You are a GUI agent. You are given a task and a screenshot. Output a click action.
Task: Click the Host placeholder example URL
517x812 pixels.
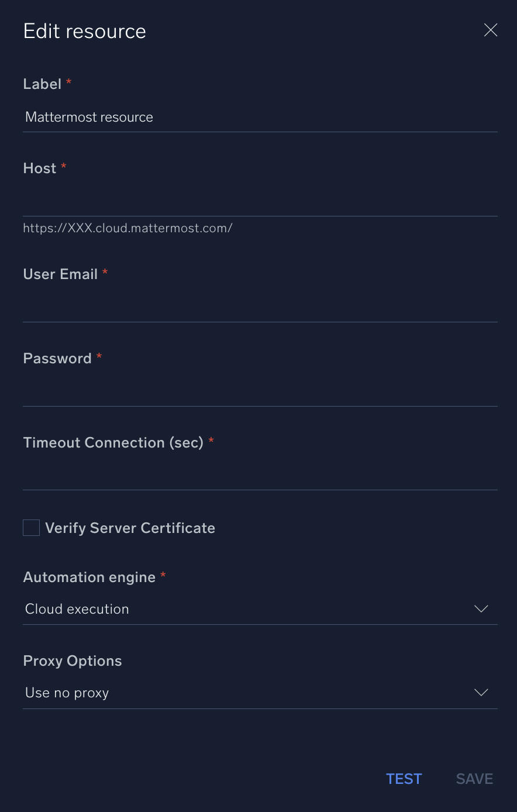point(127,228)
